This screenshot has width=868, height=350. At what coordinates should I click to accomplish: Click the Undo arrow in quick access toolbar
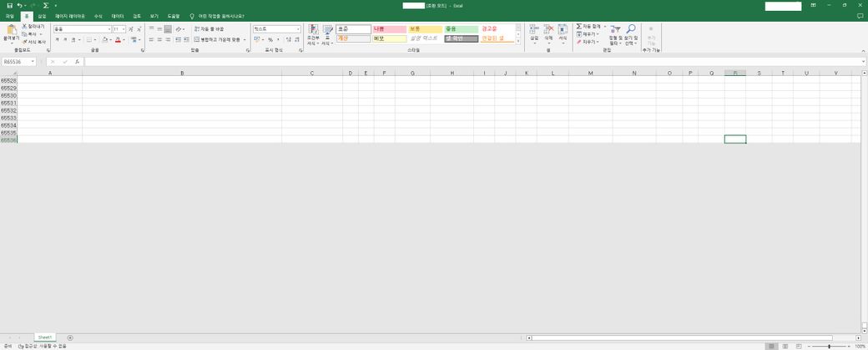coord(20,5)
